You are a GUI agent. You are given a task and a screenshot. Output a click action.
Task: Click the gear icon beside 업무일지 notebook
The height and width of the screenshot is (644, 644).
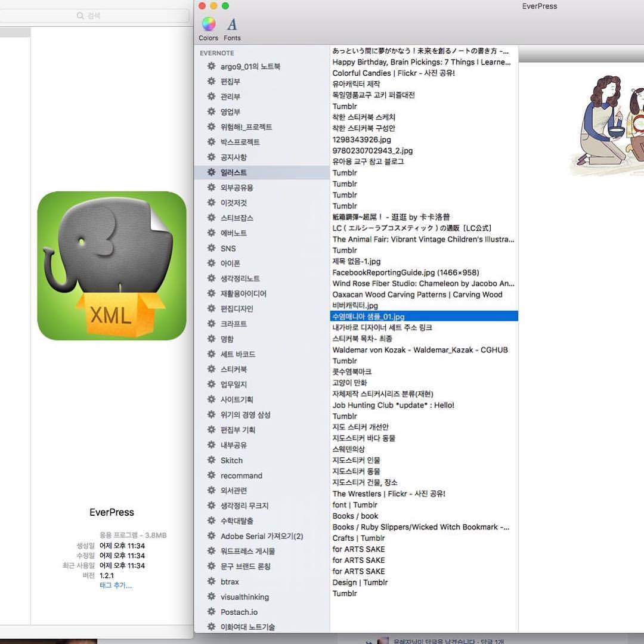(211, 385)
